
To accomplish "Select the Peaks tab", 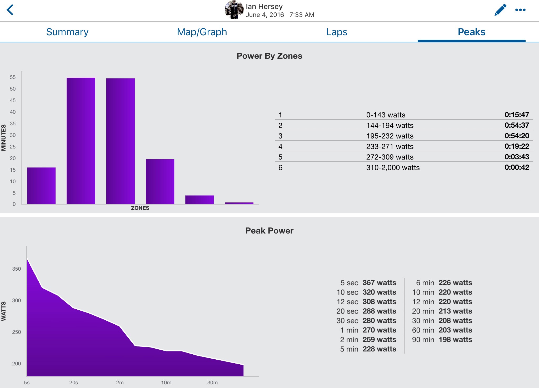I will point(471,32).
